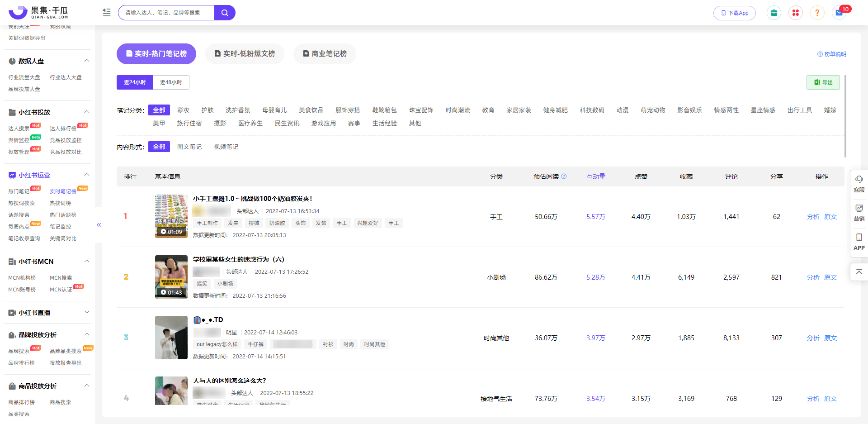Click 品牌投放分析 section icon
The height and width of the screenshot is (424, 868).
(12, 335)
